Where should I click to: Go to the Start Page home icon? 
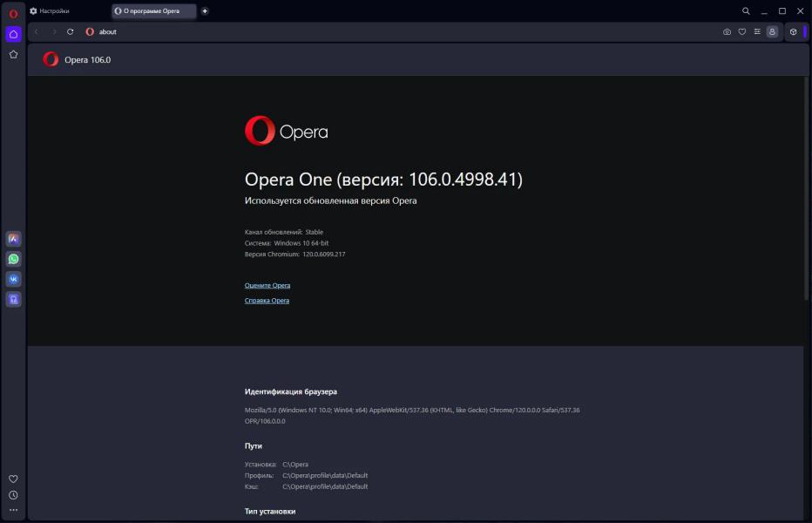[x=13, y=34]
